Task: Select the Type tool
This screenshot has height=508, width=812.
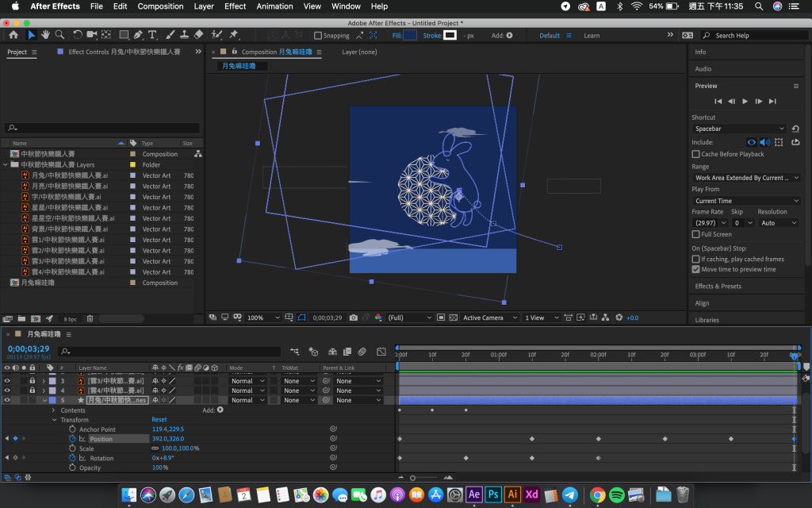Action: [x=152, y=35]
